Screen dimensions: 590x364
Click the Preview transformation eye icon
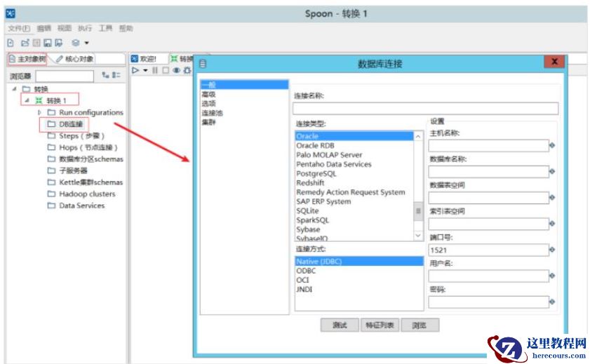pos(176,70)
